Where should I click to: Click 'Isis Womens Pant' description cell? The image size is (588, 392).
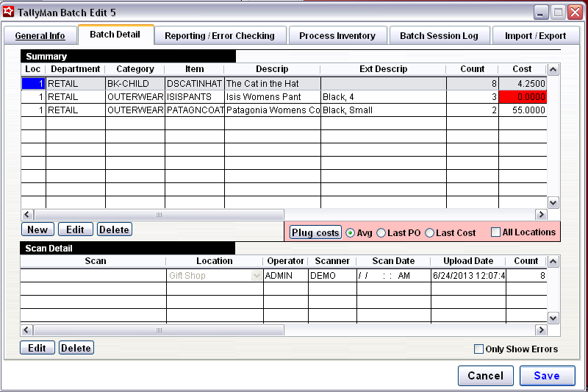tap(273, 97)
